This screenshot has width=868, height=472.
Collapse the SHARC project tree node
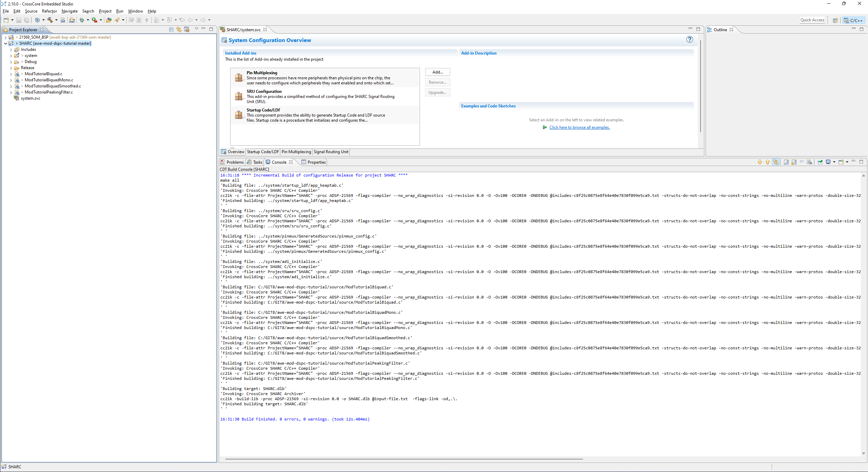(x=5, y=43)
